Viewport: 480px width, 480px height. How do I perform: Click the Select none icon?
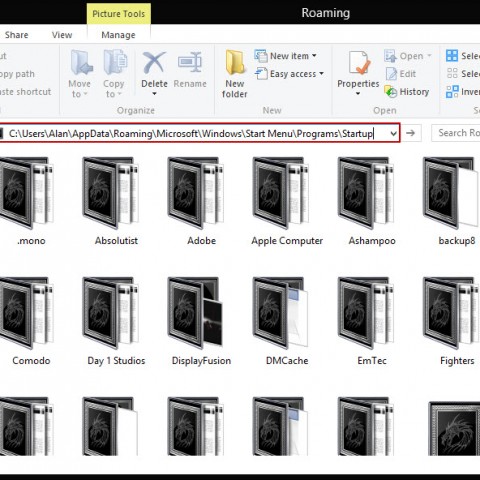pyautogui.click(x=452, y=73)
